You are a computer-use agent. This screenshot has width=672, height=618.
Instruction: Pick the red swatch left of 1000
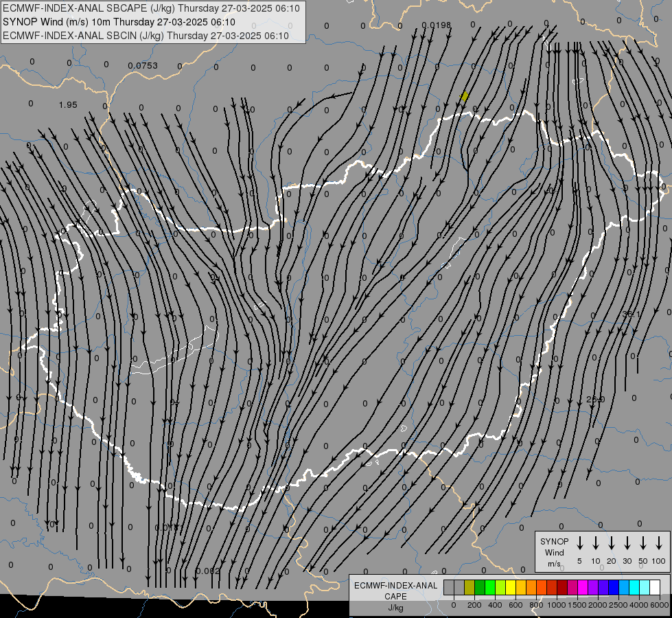pos(553,587)
